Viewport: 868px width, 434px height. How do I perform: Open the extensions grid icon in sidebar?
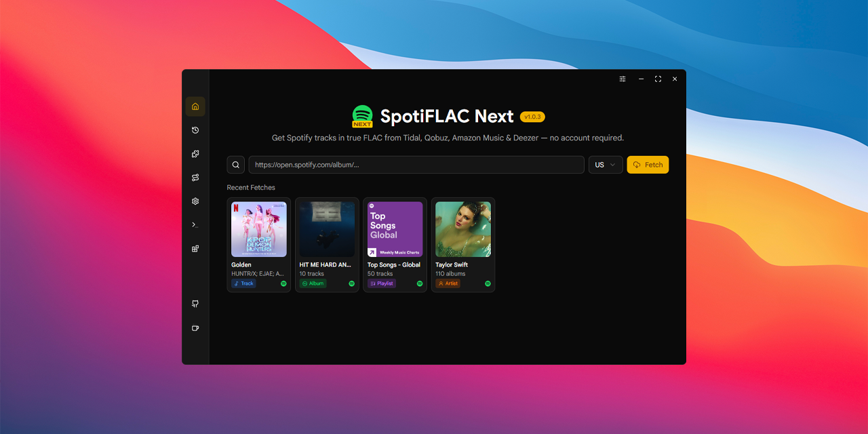[195, 249]
